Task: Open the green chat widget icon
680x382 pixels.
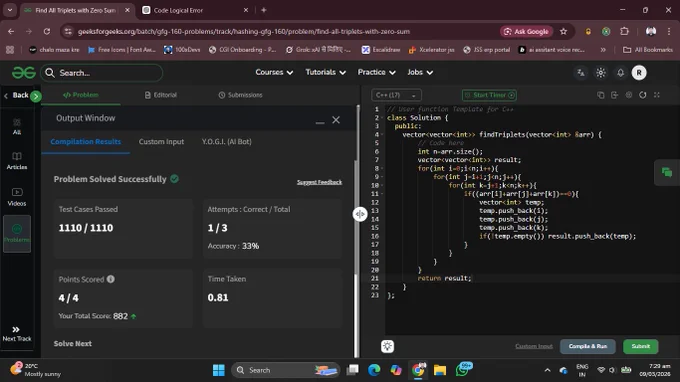Action: 667,173
